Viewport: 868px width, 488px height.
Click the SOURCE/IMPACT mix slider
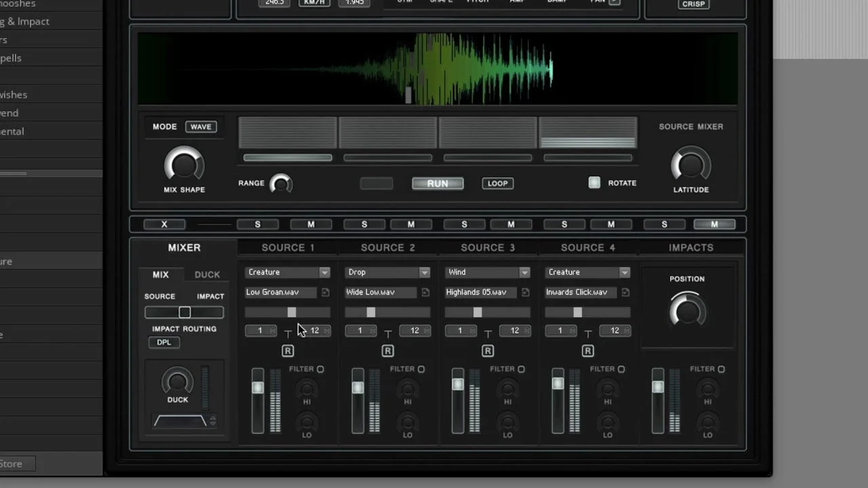[184, 312]
